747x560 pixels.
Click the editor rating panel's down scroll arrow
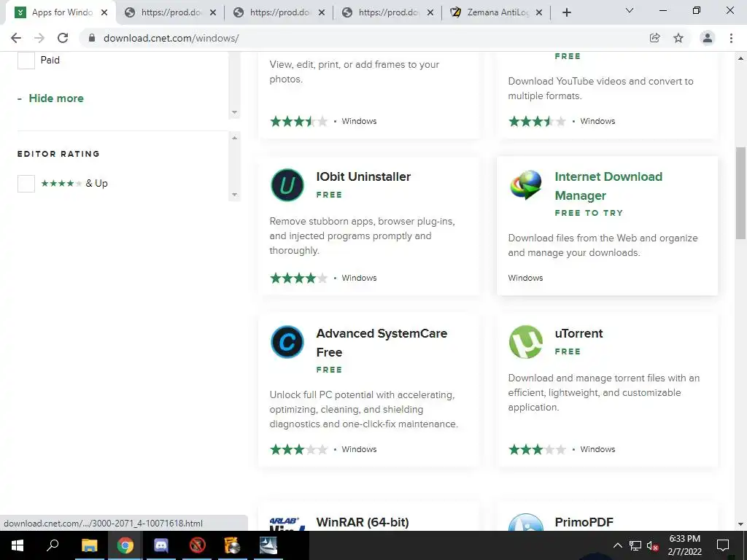pyautogui.click(x=234, y=194)
